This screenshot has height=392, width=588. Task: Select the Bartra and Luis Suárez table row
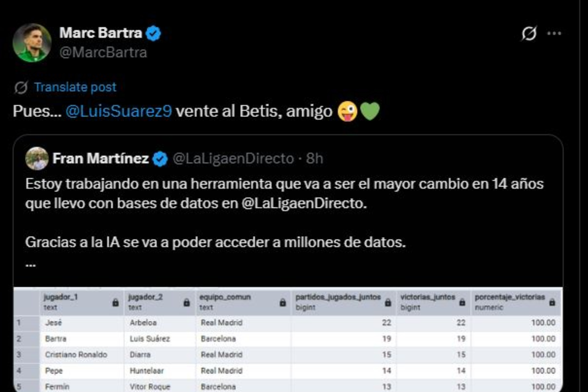coord(218,339)
